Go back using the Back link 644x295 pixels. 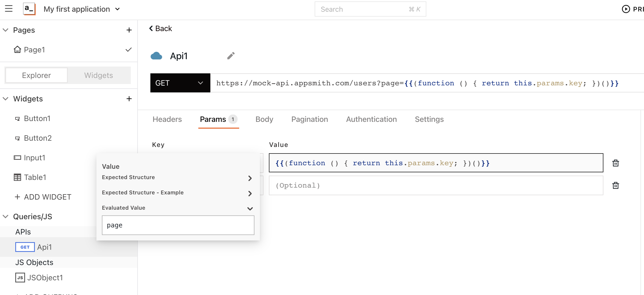tap(161, 28)
